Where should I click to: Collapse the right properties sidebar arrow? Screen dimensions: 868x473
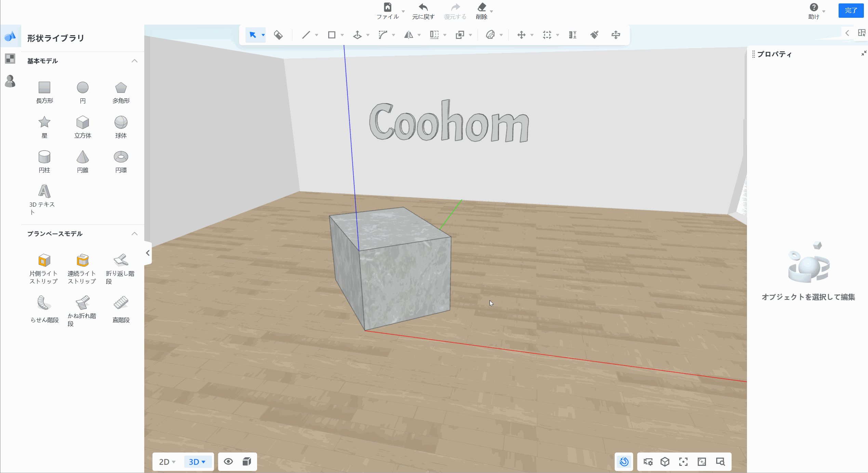tap(847, 33)
